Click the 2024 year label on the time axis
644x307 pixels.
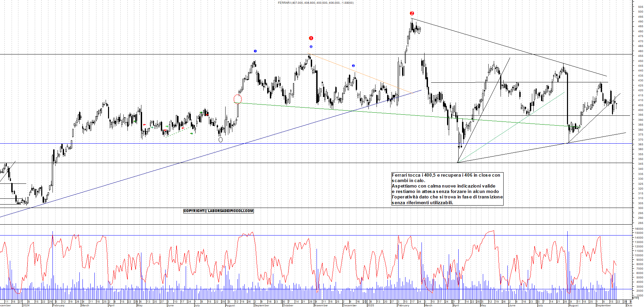26,305
